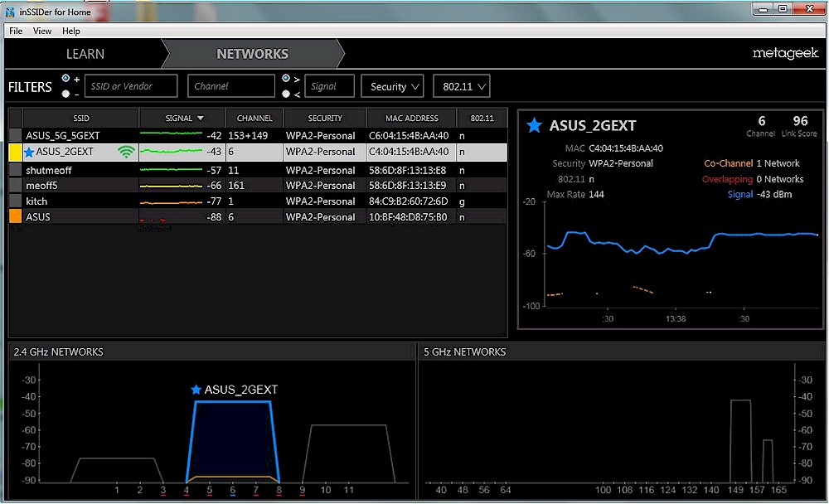The height and width of the screenshot is (504, 829).
Task: Click the orange color box of ASUS row
Action: [15, 216]
